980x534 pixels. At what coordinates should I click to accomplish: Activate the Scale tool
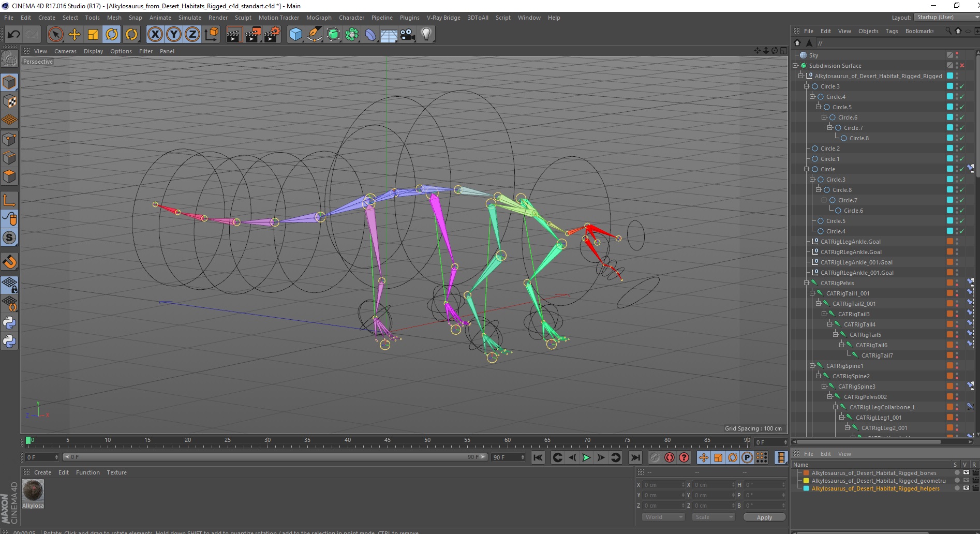[x=93, y=35]
